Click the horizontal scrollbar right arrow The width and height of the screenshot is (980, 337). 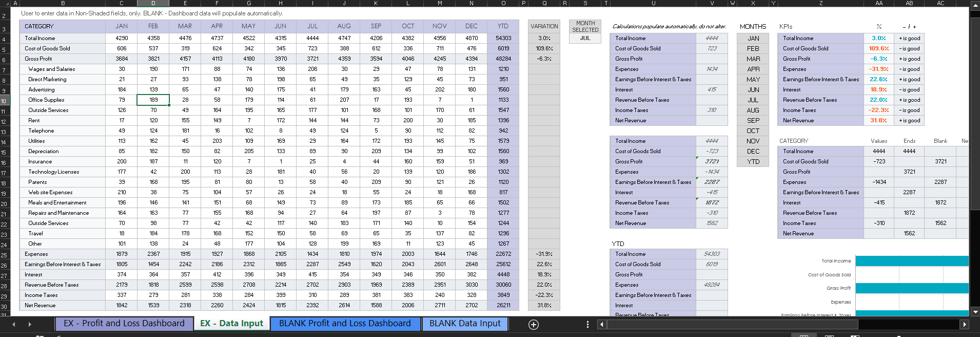[x=965, y=324]
